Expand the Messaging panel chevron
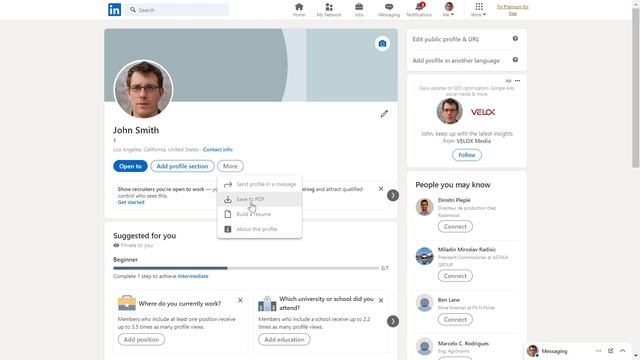This screenshot has height=360, width=640. (x=622, y=351)
